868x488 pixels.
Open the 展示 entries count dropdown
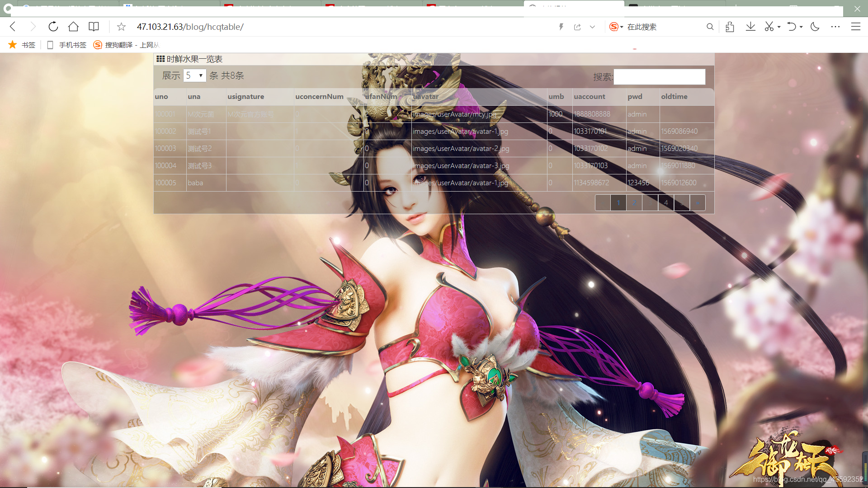click(194, 75)
